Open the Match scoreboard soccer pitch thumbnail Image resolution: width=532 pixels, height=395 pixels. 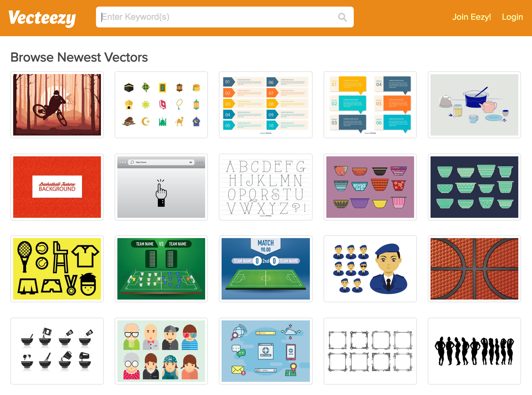(x=266, y=269)
